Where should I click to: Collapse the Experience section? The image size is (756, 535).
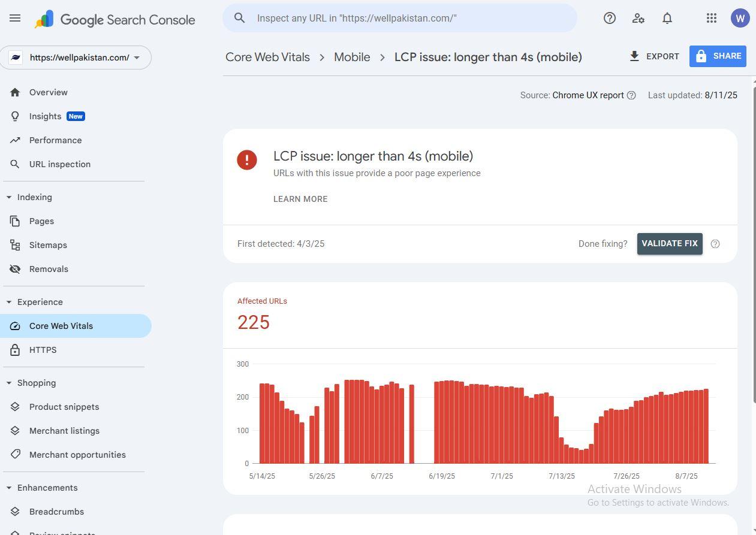9,302
